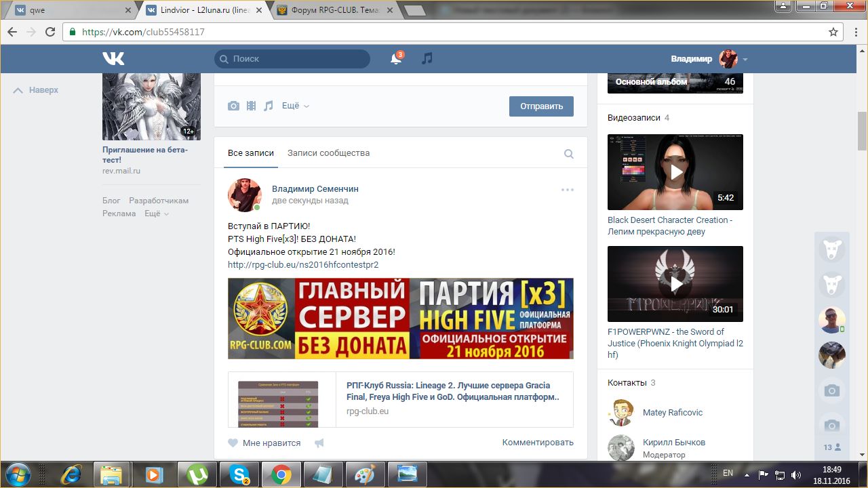Image resolution: width=868 pixels, height=488 pixels.
Task: Click Наверх to go to top
Action: (x=36, y=90)
